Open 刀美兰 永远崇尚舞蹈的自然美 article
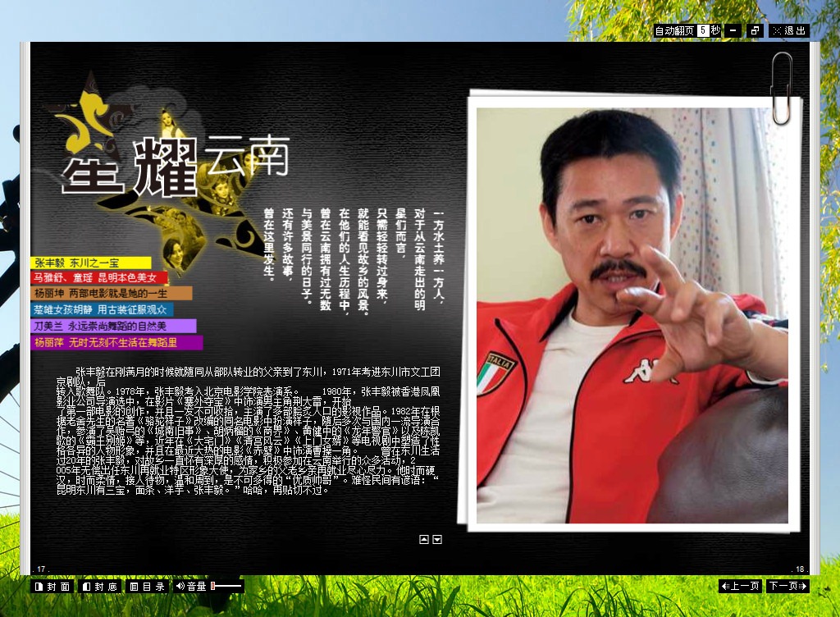The height and width of the screenshot is (617, 840). [113, 326]
